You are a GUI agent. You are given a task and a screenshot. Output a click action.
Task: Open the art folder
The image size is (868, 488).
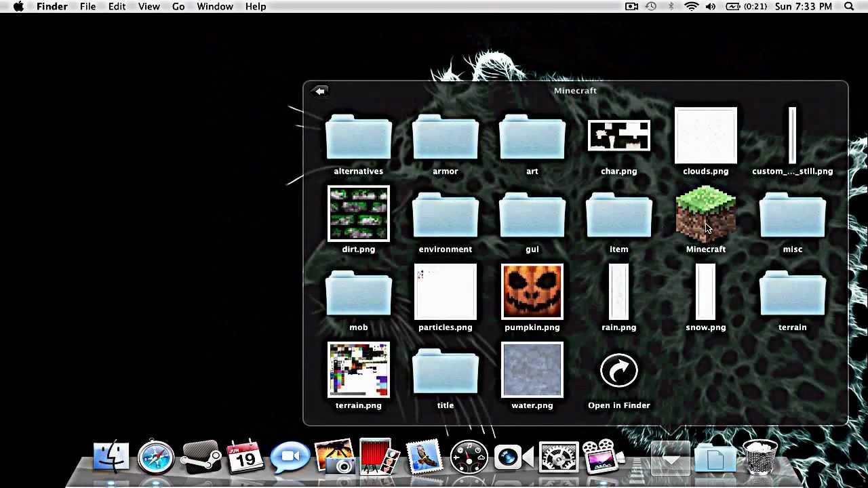pyautogui.click(x=532, y=138)
